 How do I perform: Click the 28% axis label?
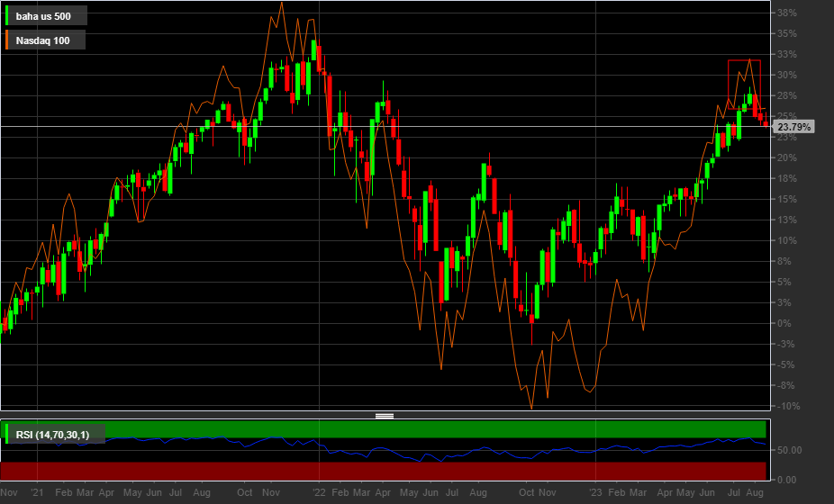pyautogui.click(x=787, y=95)
